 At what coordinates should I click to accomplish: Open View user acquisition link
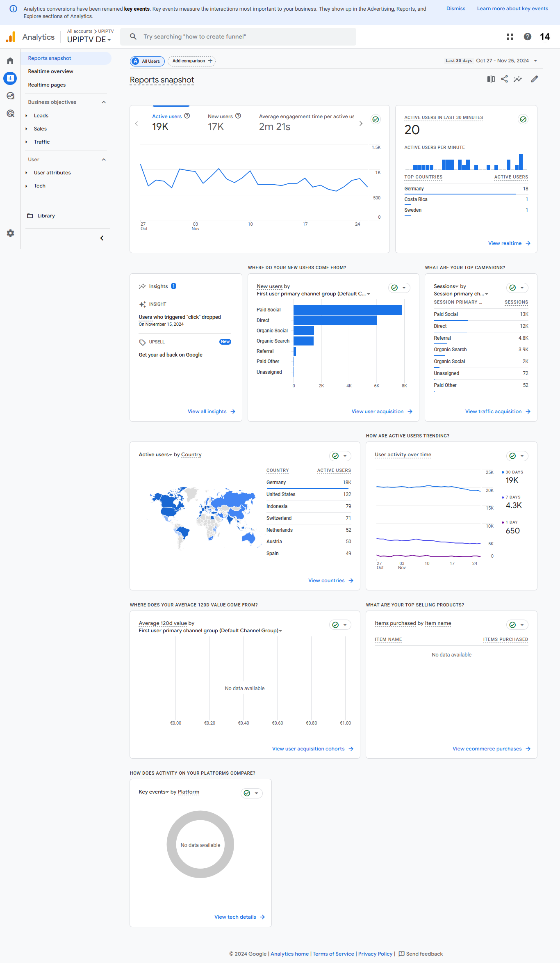click(x=382, y=412)
